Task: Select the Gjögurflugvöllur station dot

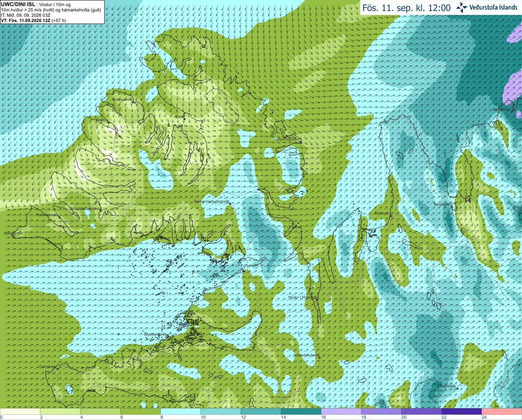Action: tap(301, 142)
